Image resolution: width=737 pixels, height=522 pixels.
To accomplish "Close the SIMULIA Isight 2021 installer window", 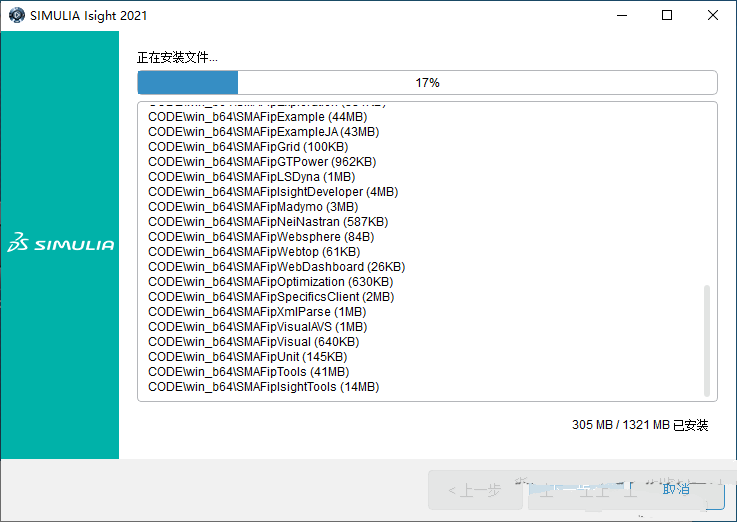I will click(x=713, y=15).
